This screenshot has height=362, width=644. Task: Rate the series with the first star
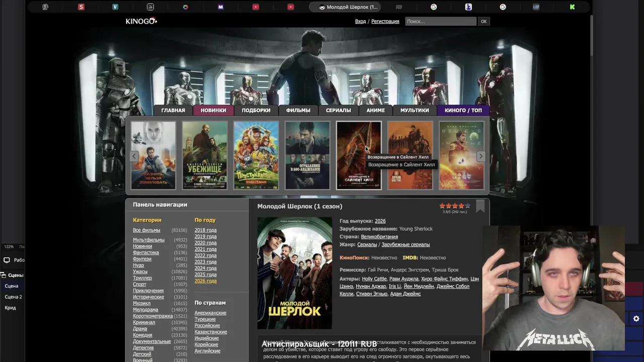(442, 206)
